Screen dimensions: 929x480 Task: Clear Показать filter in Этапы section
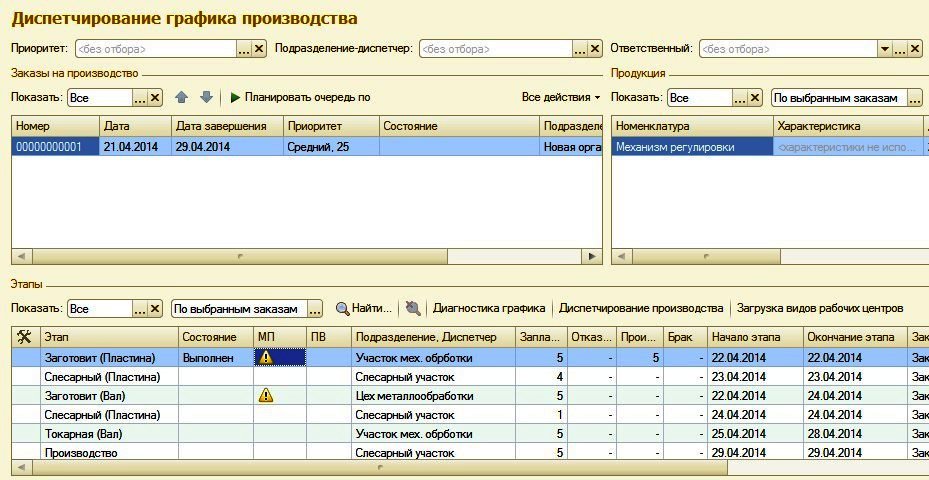point(155,309)
